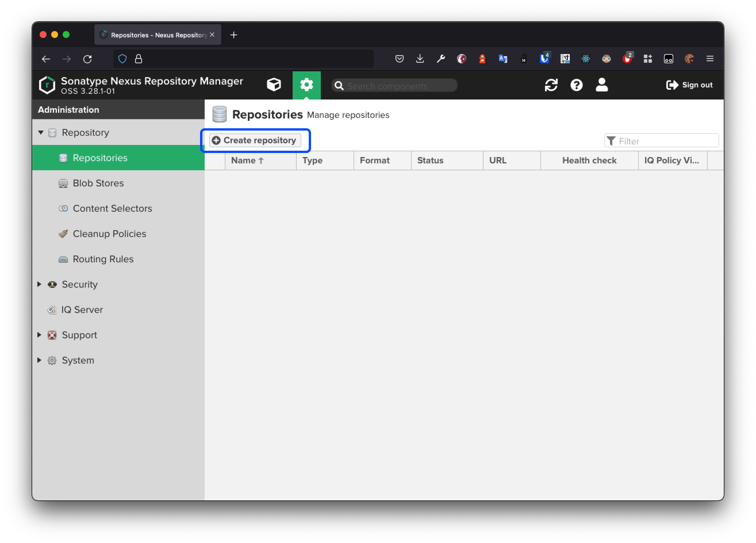Open the Pocket save icon
This screenshot has height=543, width=756.
(399, 59)
